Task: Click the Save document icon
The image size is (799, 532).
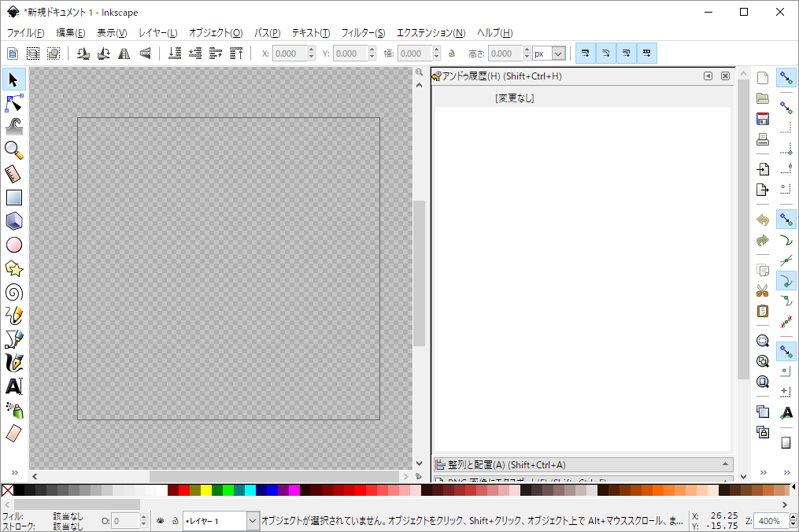Action: pyautogui.click(x=762, y=119)
